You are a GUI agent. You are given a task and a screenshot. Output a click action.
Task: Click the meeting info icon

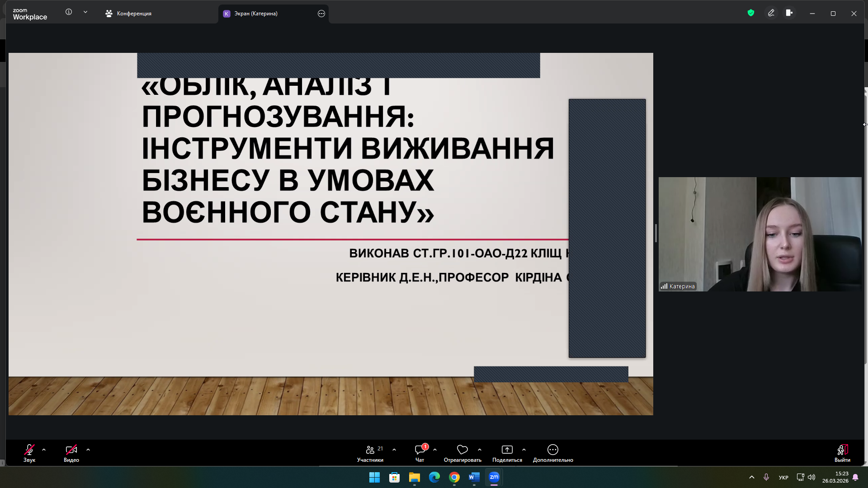click(69, 12)
